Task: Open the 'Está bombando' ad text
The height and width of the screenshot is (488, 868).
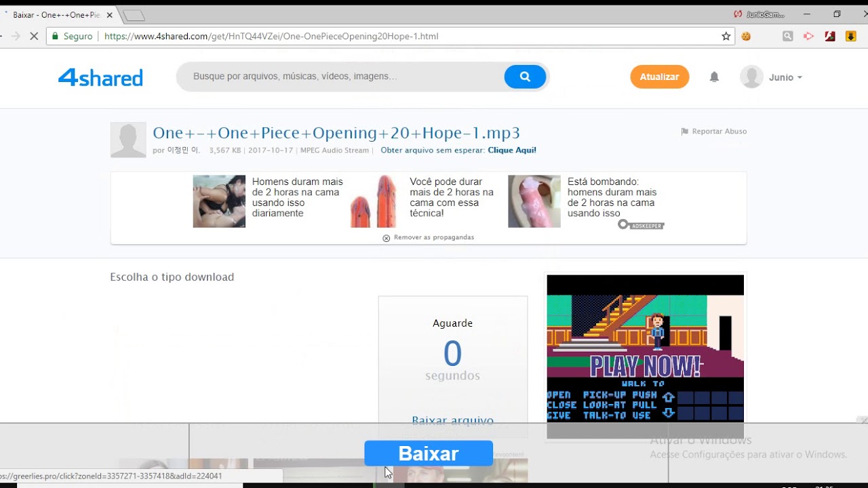Action: 612,197
